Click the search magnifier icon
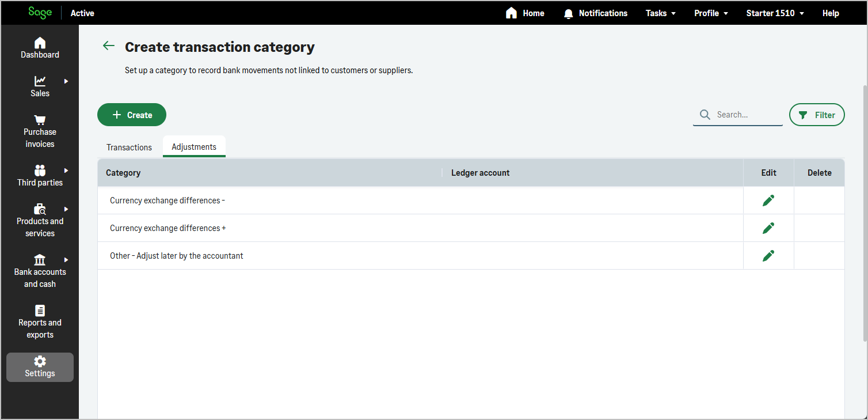Viewport: 868px width, 420px height. (x=705, y=115)
